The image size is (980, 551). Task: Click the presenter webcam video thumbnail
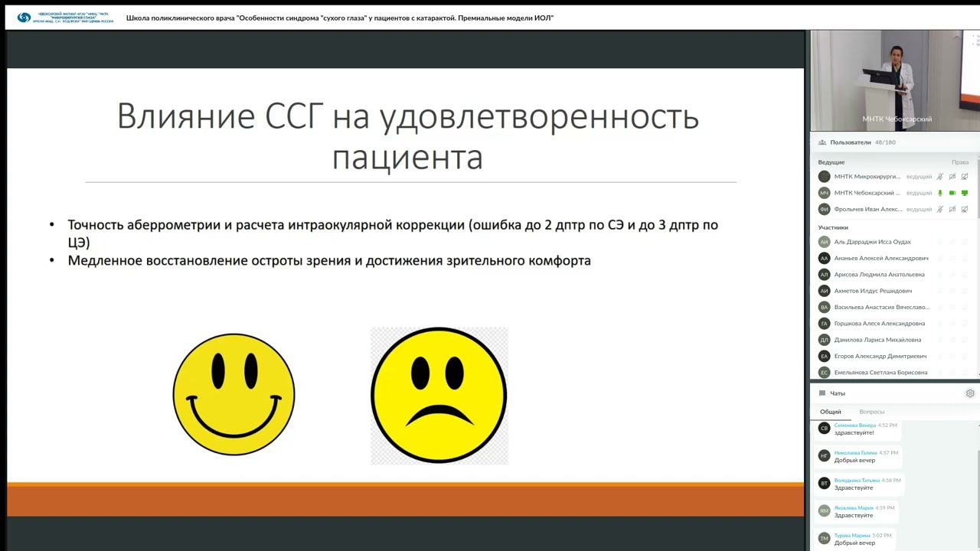click(895, 80)
